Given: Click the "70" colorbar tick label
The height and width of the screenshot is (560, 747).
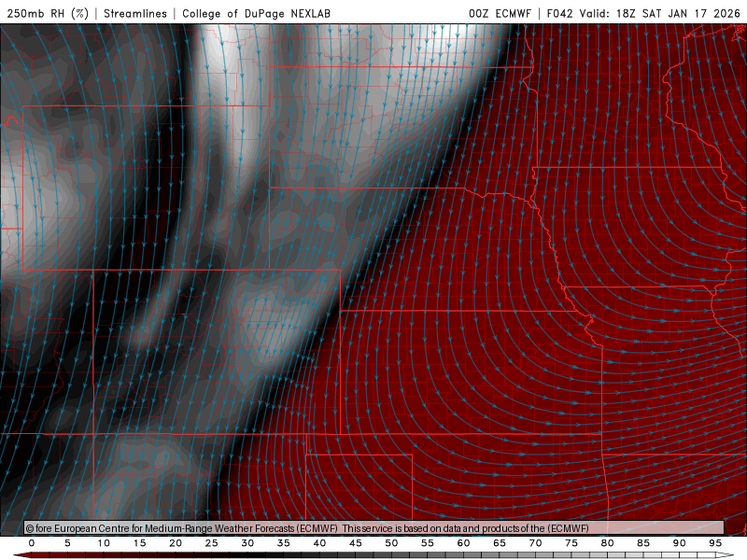Looking at the screenshot, I should (535, 543).
